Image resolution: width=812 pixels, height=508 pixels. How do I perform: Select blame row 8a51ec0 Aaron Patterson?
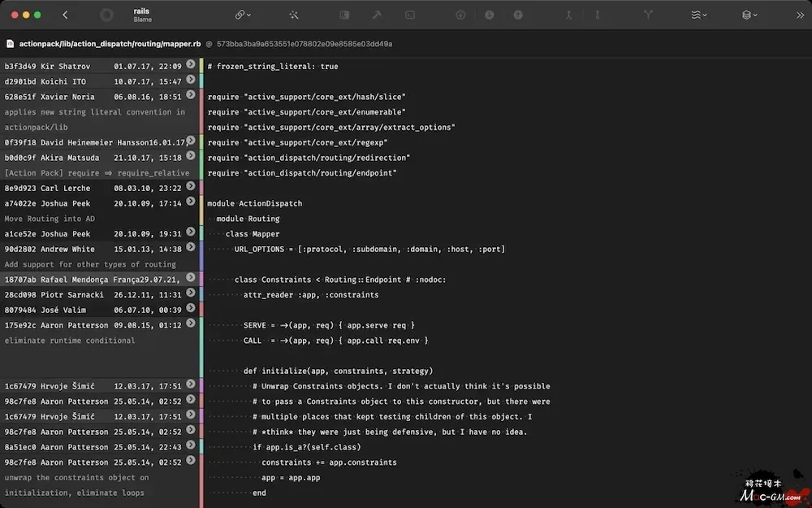[99, 447]
